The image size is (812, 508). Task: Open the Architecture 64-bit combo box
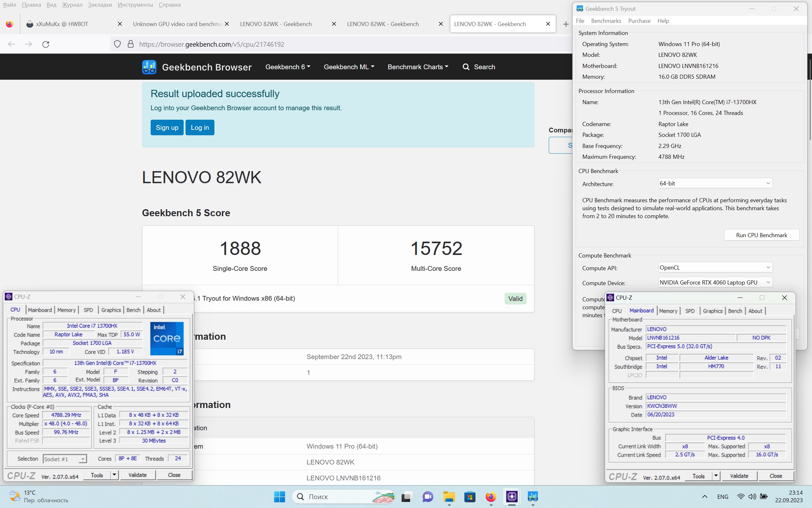pyautogui.click(x=715, y=184)
